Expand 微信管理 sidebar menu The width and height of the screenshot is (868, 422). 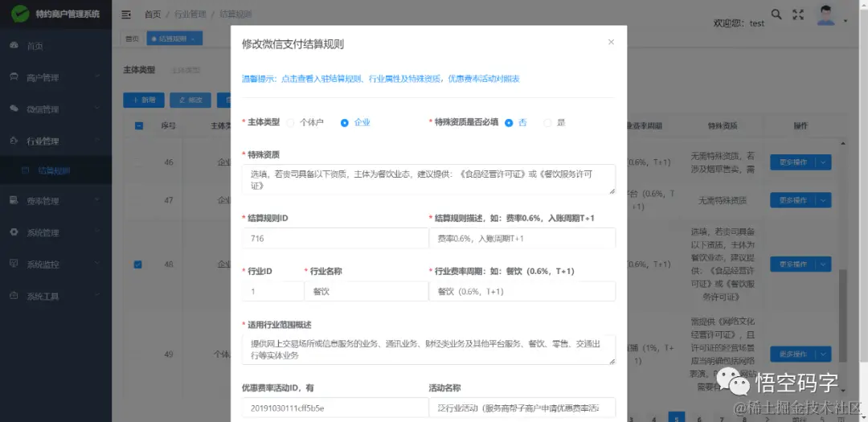click(55, 109)
